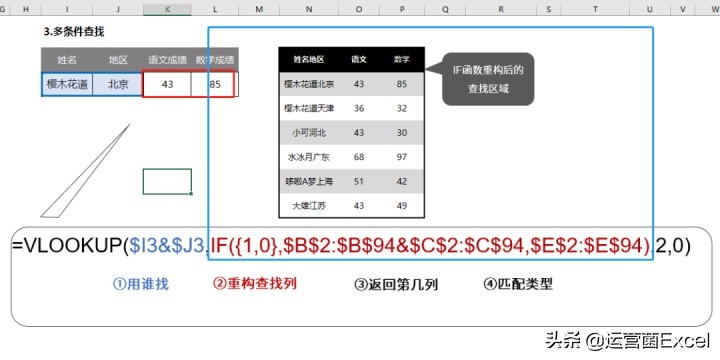The width and height of the screenshot is (720, 360).
Task: Select the 语文成绩 result cell '43'
Action: (167, 84)
